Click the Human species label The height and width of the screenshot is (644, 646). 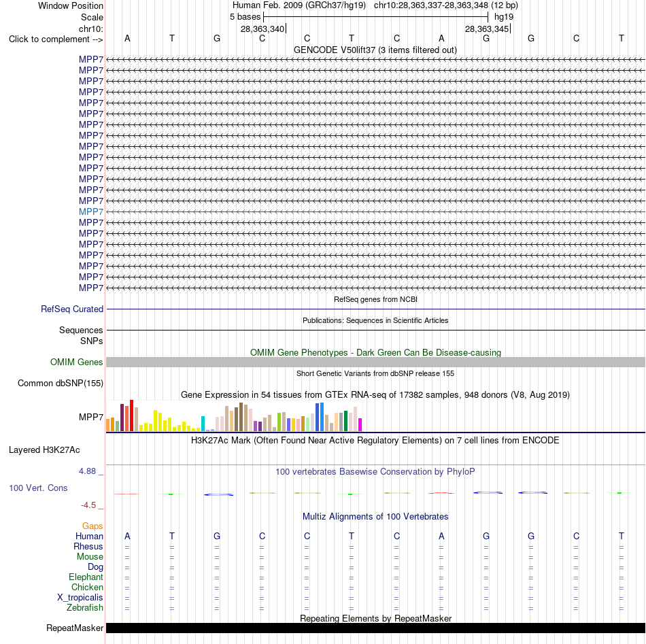click(89, 537)
